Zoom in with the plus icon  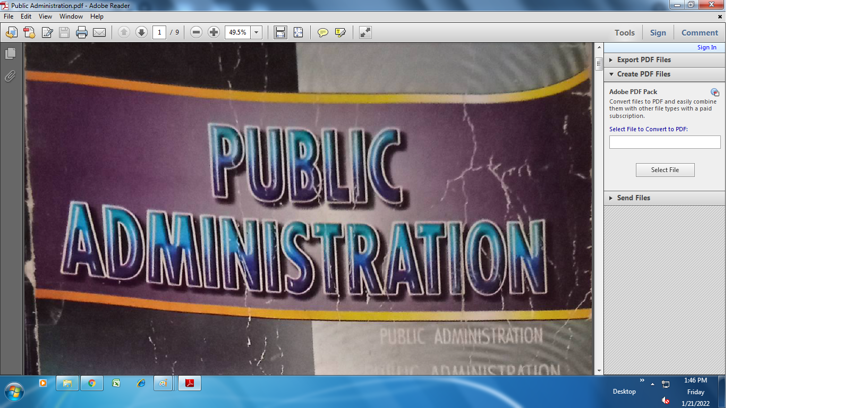click(214, 32)
